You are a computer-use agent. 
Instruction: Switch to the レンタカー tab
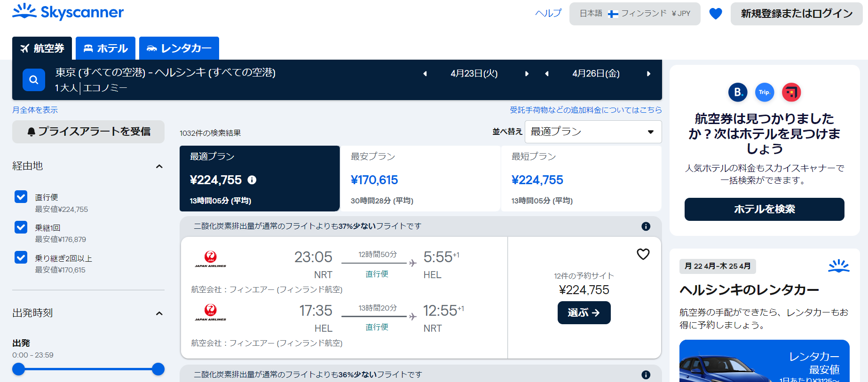pyautogui.click(x=179, y=48)
